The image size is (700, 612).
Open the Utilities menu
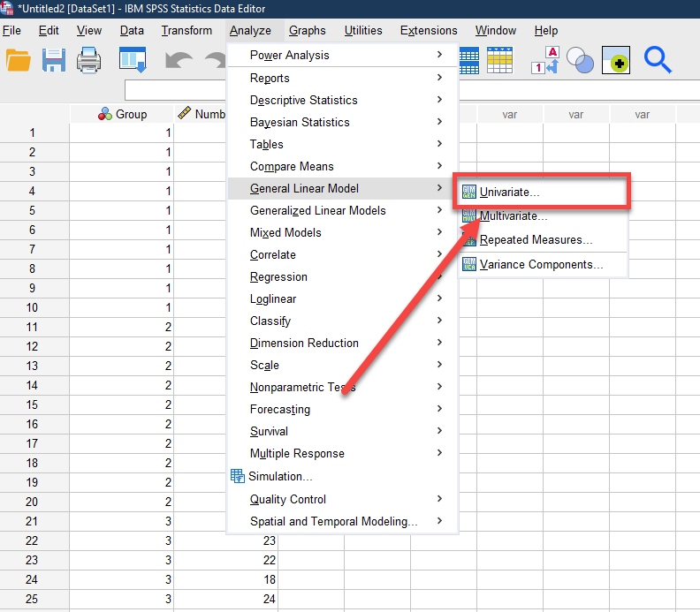363,30
